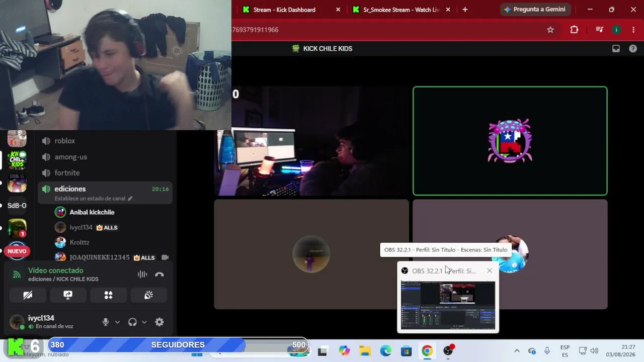The height and width of the screenshot is (362, 644).
Task: Click the microphone icon in system tray
Action: click(x=547, y=351)
